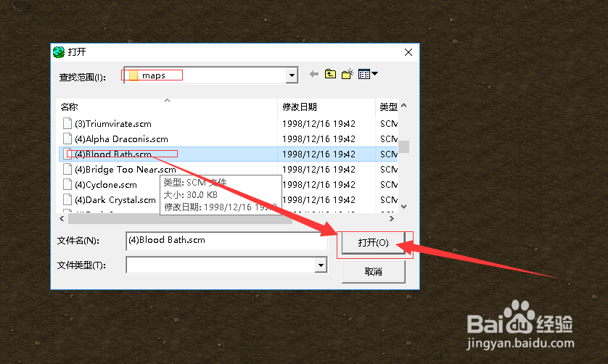Select (3)Triumvirate.scm file
This screenshot has height=364, width=608.
(113, 124)
